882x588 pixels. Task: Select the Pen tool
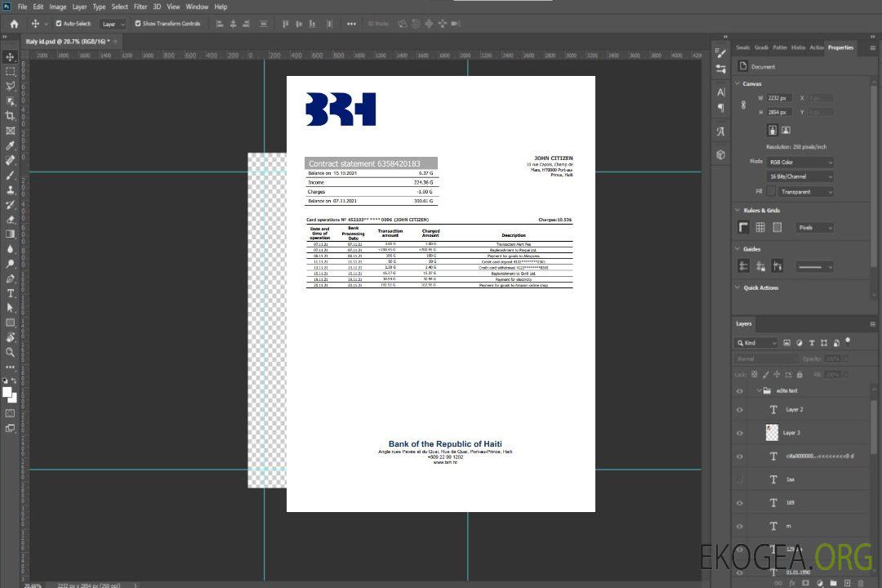[x=10, y=278]
